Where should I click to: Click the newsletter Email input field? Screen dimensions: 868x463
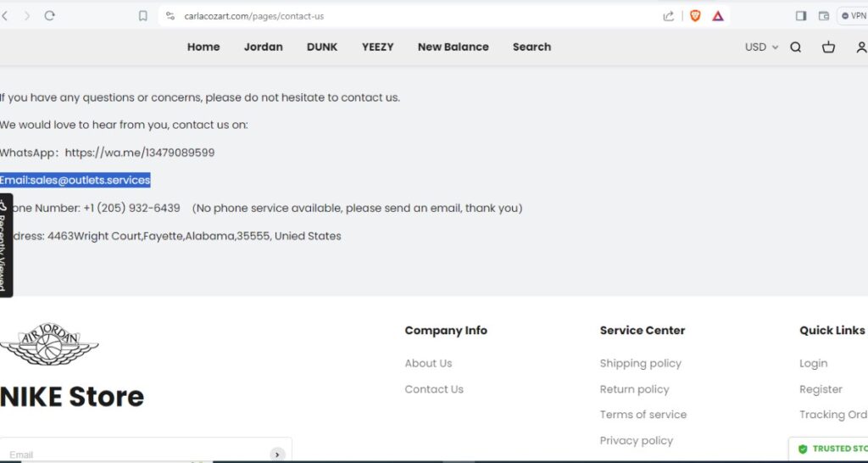[136, 454]
